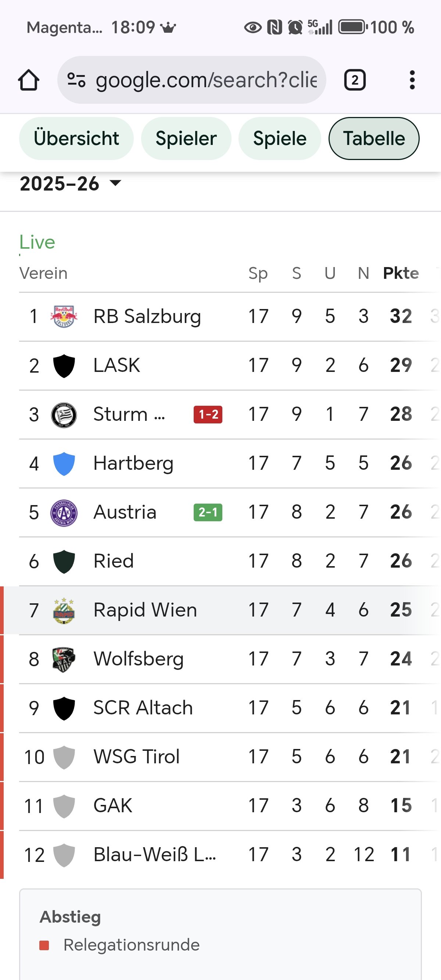This screenshot has height=980, width=441.
Task: Tap the browser home icon
Action: click(29, 80)
